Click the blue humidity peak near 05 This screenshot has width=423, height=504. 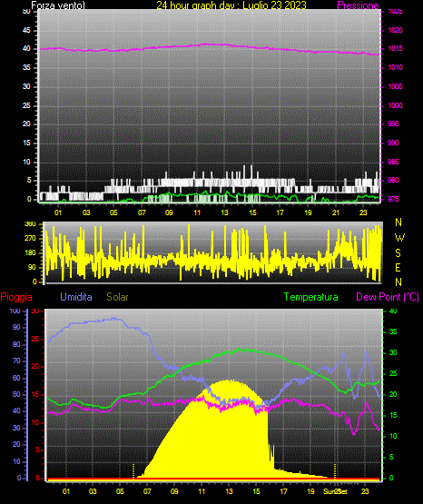coord(114,319)
